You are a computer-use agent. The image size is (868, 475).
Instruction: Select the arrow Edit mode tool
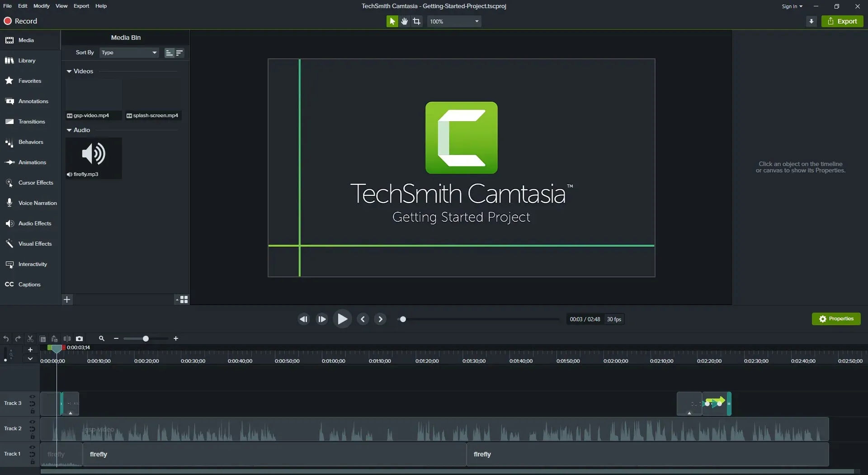click(x=392, y=21)
